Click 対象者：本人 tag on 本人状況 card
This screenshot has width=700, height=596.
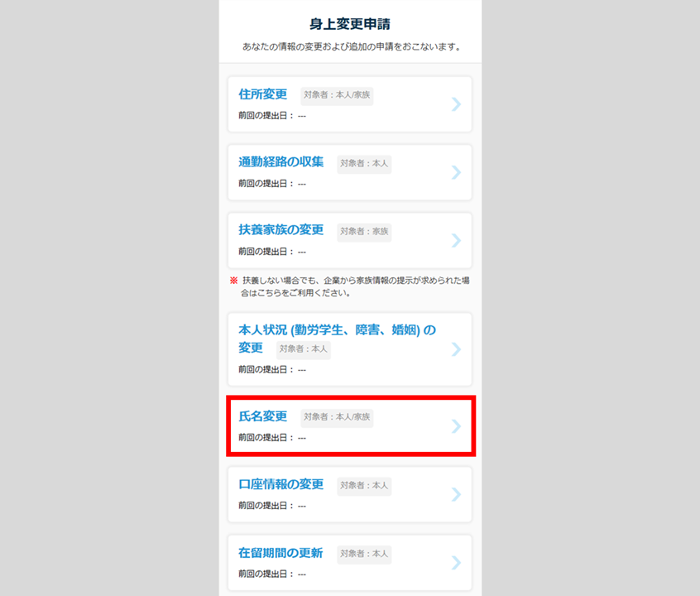point(303,349)
